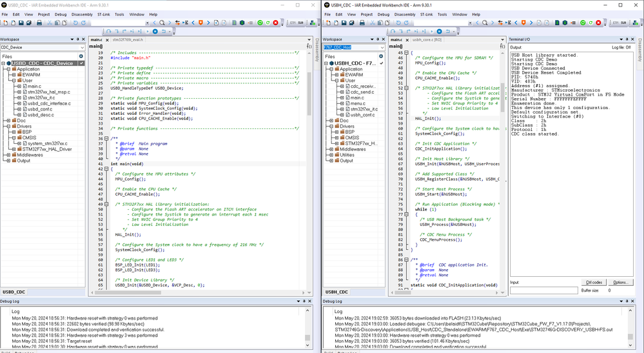Close main.c tab in USBH_CDC editor
644x353 pixels.
tap(407, 40)
